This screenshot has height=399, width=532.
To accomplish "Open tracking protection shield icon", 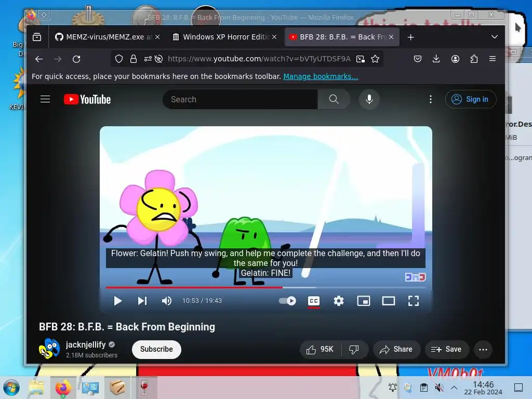I will click(x=119, y=59).
